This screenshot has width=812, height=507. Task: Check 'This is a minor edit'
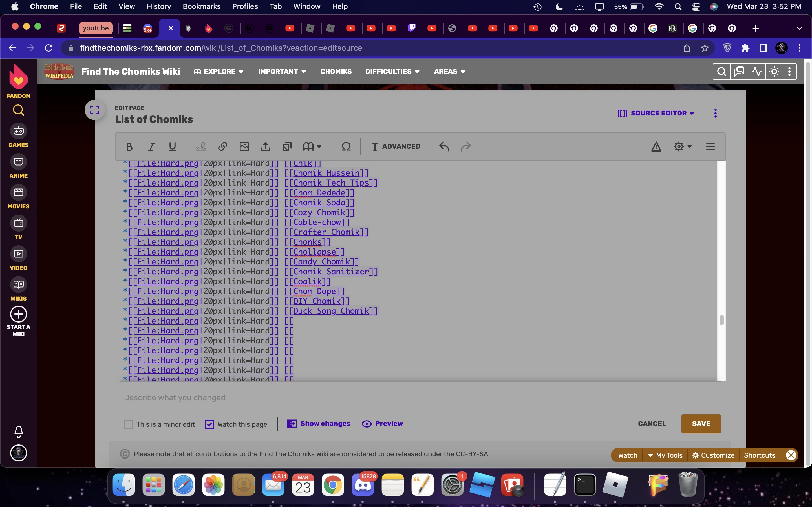(x=129, y=424)
